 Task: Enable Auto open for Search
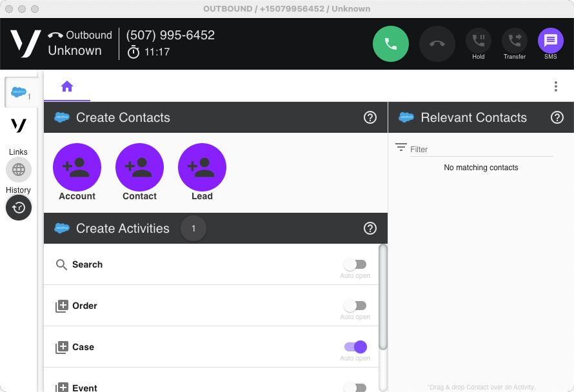coord(355,264)
